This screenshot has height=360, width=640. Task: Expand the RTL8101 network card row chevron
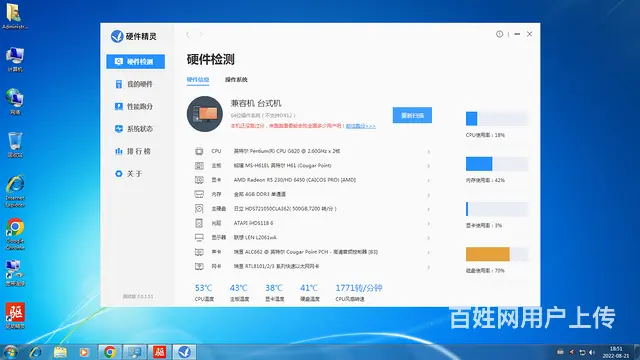[429, 267]
